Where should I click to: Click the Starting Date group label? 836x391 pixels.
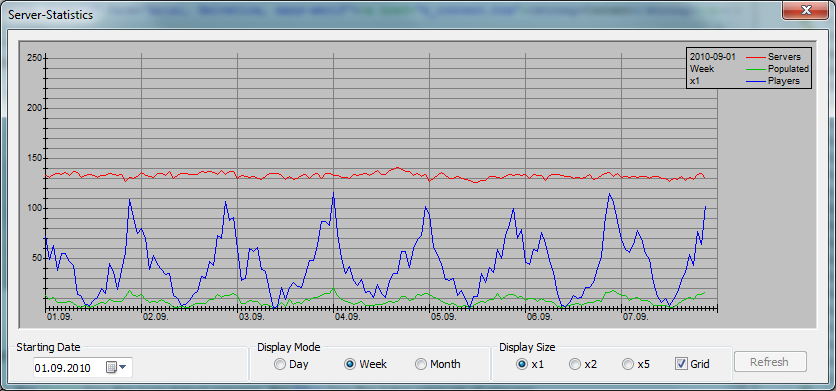tap(49, 347)
